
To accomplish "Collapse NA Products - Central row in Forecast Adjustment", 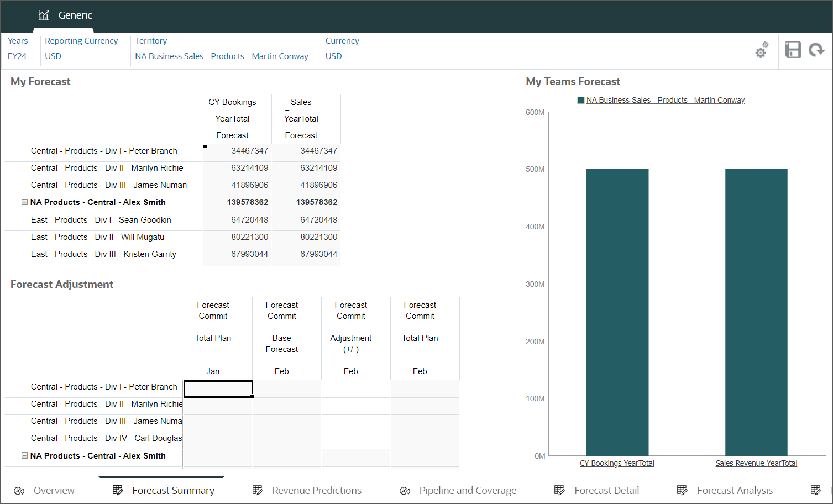I will 24,455.
